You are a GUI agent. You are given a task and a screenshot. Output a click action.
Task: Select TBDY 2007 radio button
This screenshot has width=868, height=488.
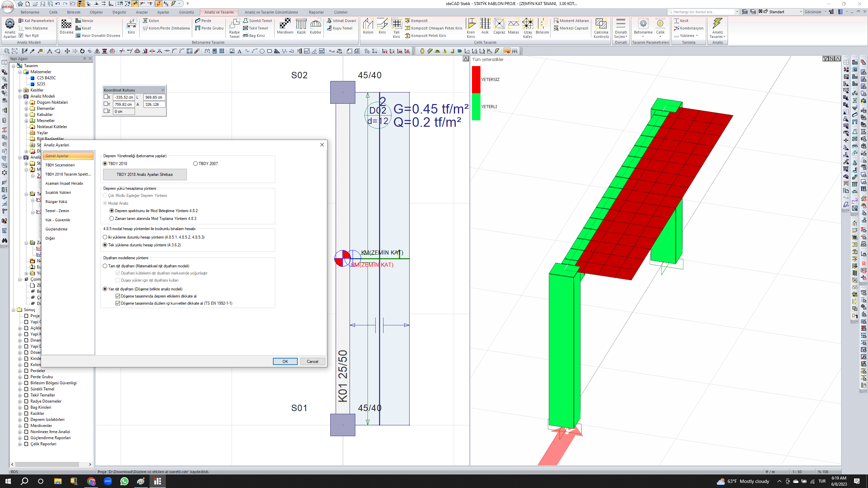[x=195, y=164]
